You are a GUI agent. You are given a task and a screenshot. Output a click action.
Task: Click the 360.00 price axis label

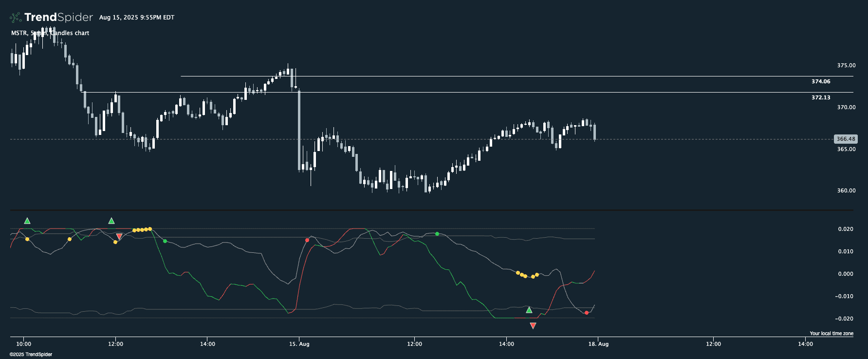click(x=846, y=190)
